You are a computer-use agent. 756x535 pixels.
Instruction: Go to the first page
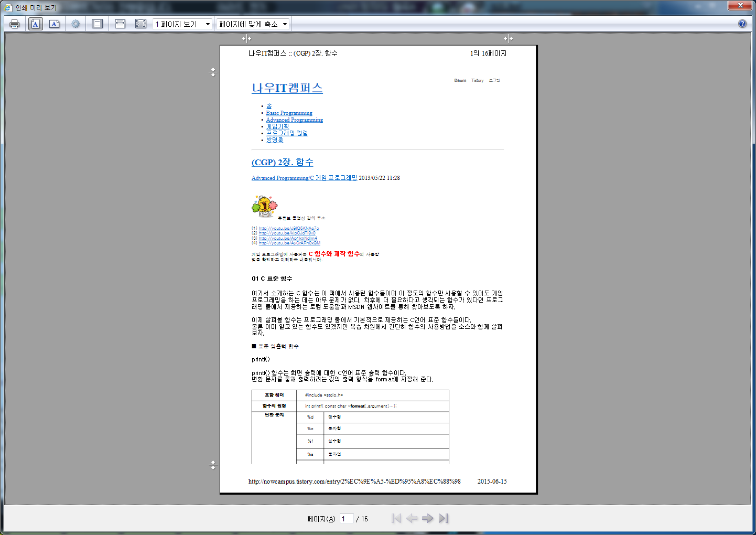coord(396,518)
